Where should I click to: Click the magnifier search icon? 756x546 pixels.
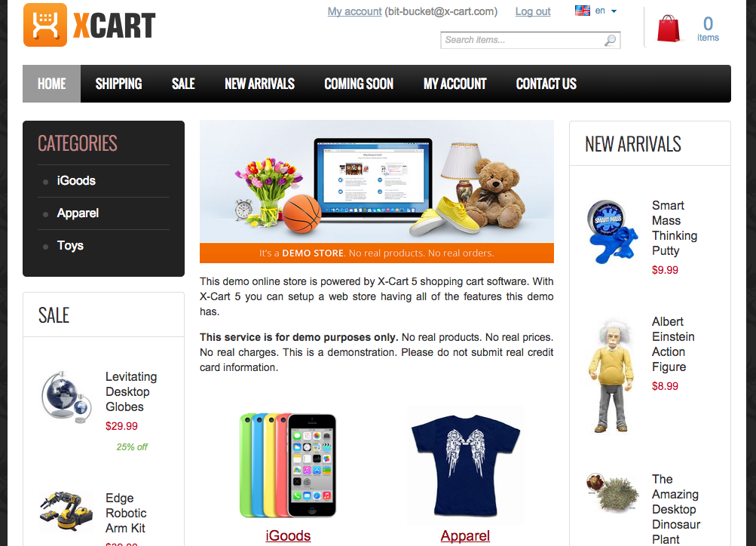[611, 41]
